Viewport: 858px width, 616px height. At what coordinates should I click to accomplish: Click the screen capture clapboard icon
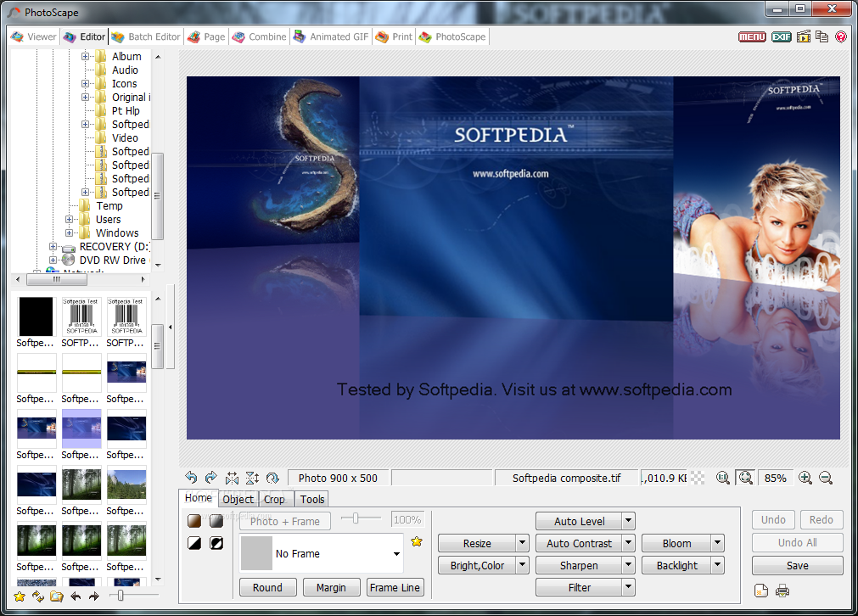pyautogui.click(x=804, y=36)
